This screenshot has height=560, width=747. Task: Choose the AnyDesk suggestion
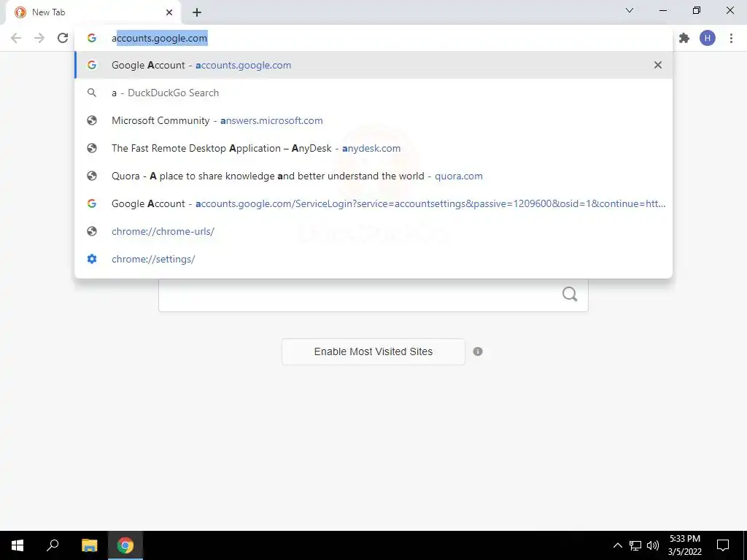click(x=373, y=148)
